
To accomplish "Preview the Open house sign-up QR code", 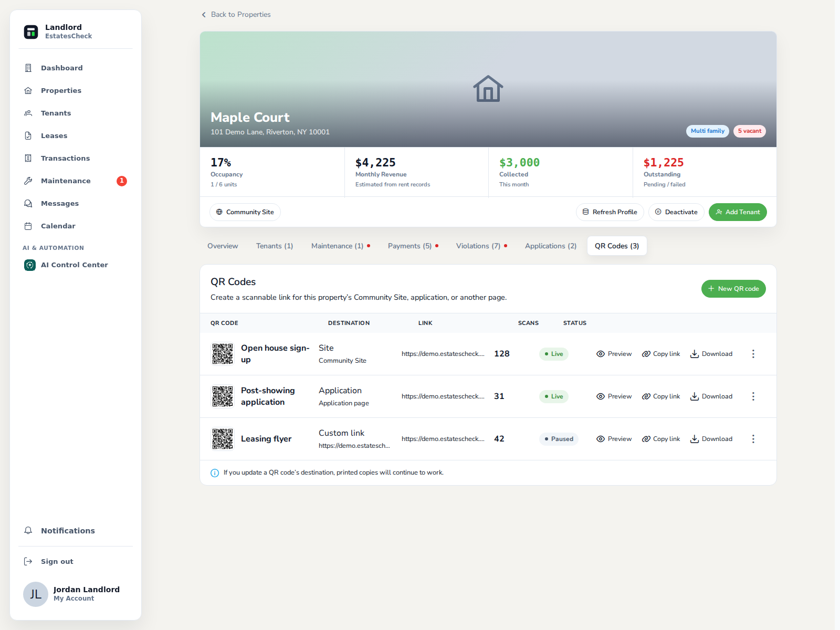I will [x=614, y=354].
